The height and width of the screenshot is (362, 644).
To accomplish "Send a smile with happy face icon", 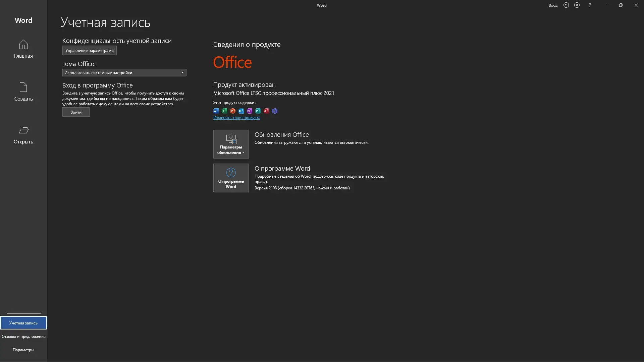I will click(566, 5).
